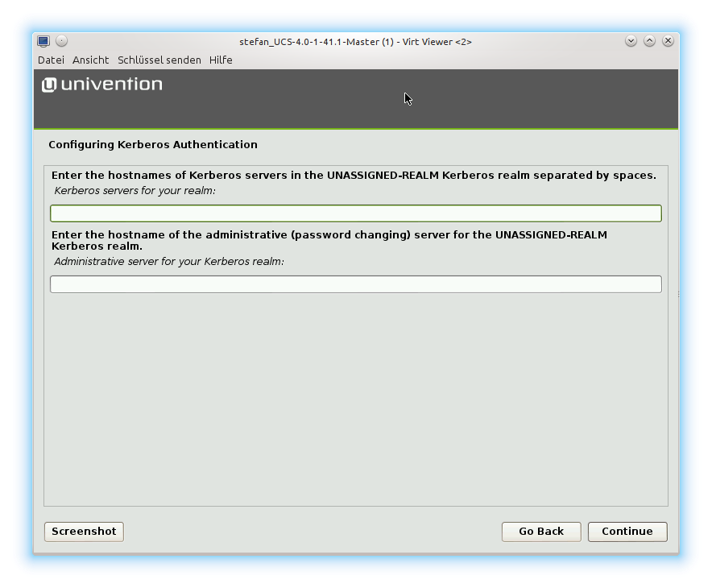Screen dimensions: 712x588
Task: Toggle the on-all-desktops pin button
Action: 62,41
